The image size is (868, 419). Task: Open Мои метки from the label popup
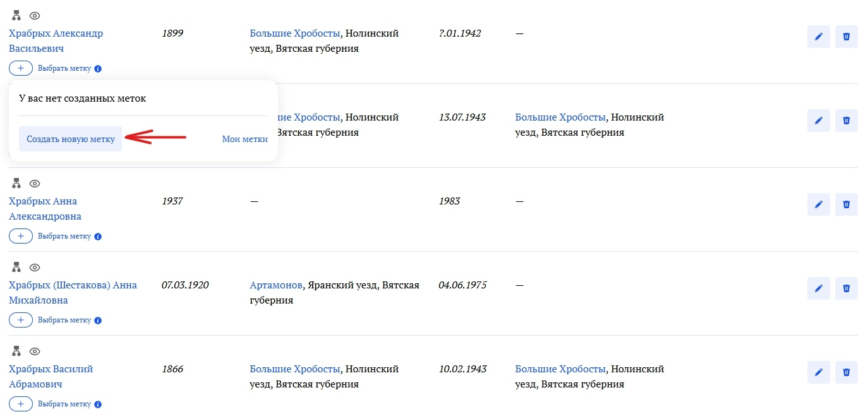tap(244, 139)
